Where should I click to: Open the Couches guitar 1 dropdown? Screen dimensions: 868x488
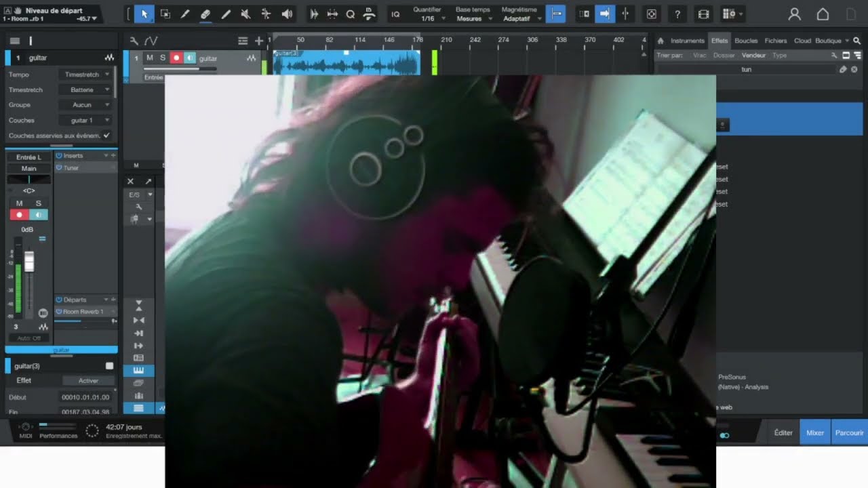point(85,120)
